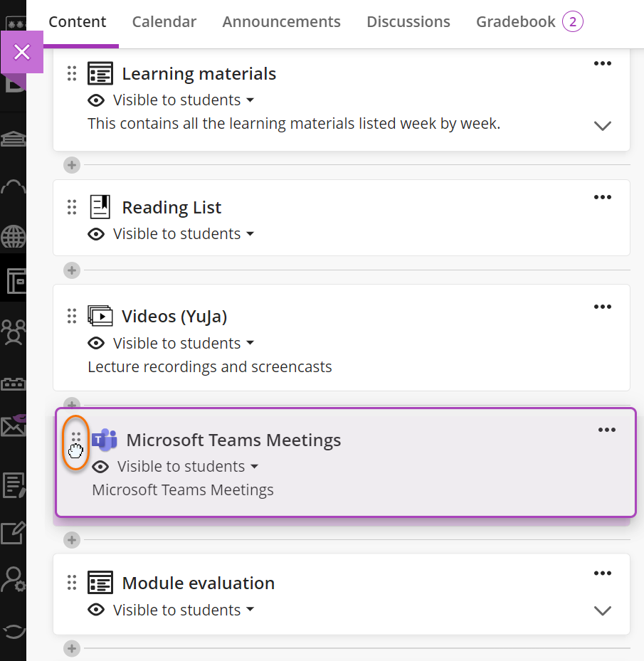The height and width of the screenshot is (661, 644).
Task: Open the Gradebook tab
Action: click(516, 22)
